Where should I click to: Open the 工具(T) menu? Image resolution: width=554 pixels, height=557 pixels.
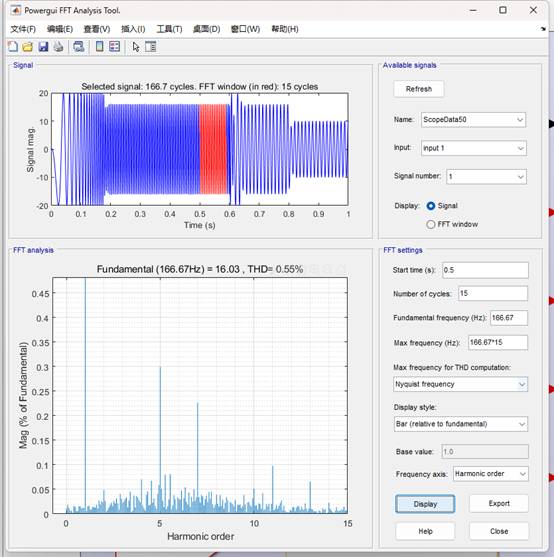tap(169, 29)
